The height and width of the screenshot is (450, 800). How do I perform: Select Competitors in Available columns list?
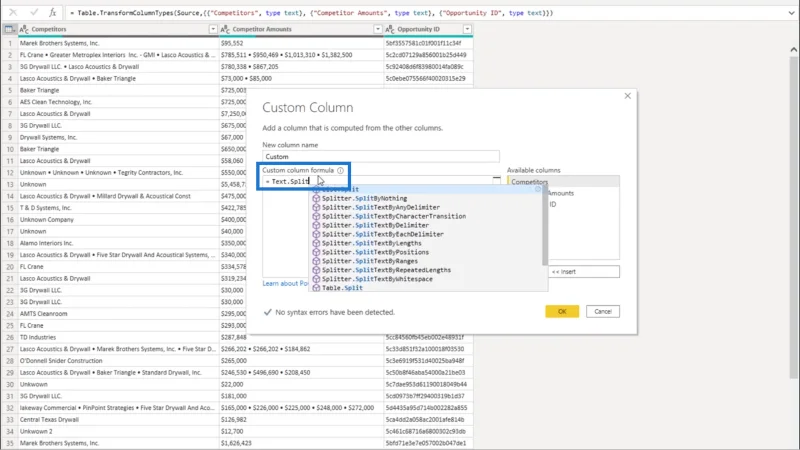pyautogui.click(x=563, y=182)
